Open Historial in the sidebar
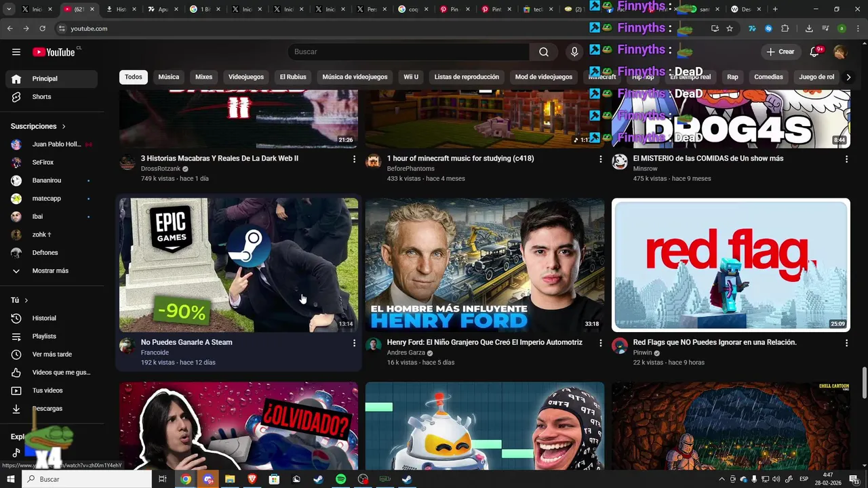The height and width of the screenshot is (488, 868). pyautogui.click(x=52, y=318)
